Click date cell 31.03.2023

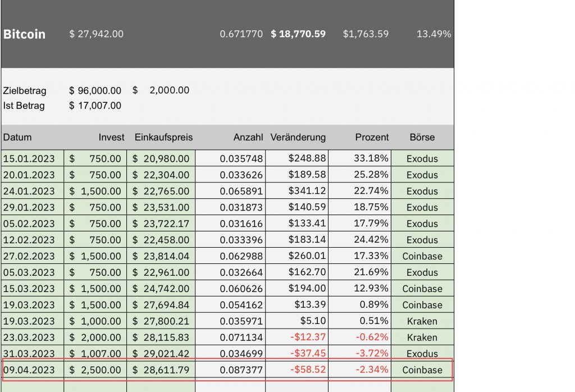(x=32, y=353)
